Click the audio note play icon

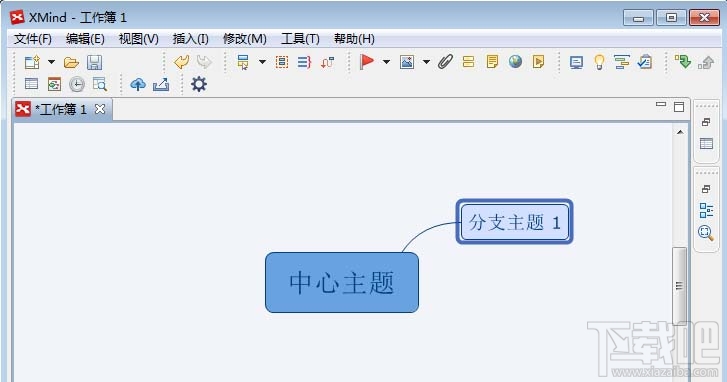point(538,62)
